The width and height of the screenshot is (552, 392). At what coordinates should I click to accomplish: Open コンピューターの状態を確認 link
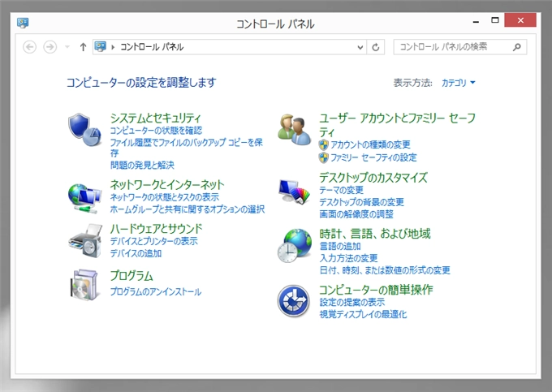(156, 131)
